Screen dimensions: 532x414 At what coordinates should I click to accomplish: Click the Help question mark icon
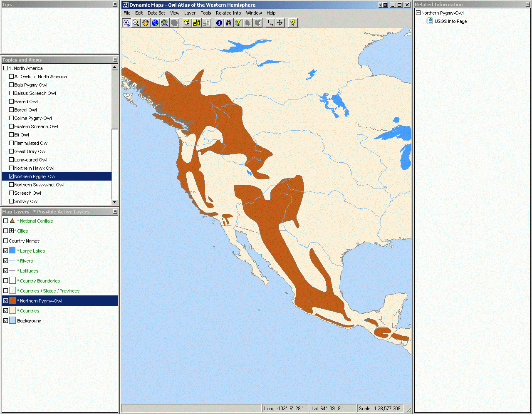click(292, 23)
